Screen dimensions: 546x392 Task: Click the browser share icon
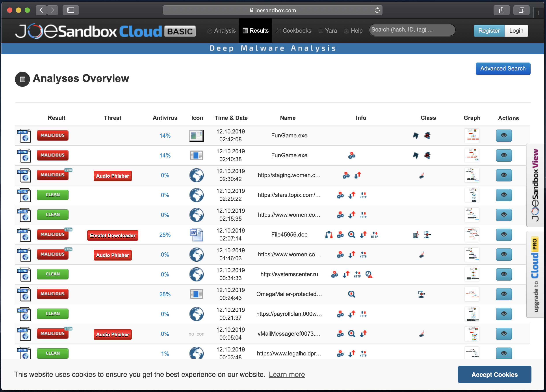pos(501,10)
